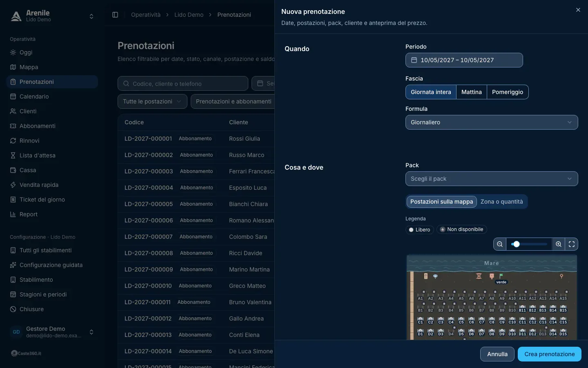Viewport: 588px width, 368px height.
Task: Expand the Tutte le postazioni filter
Action: pyautogui.click(x=152, y=101)
